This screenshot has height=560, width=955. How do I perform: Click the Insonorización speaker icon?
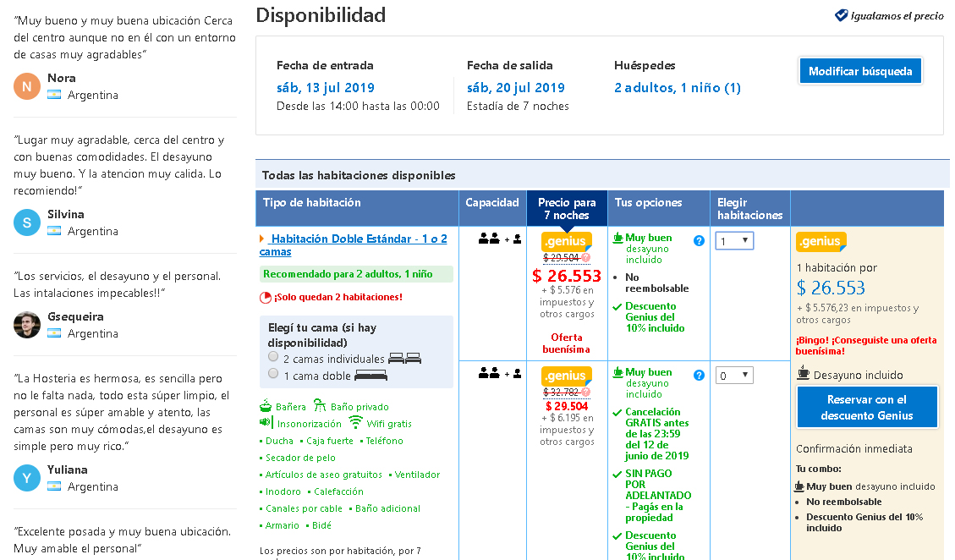[266, 422]
